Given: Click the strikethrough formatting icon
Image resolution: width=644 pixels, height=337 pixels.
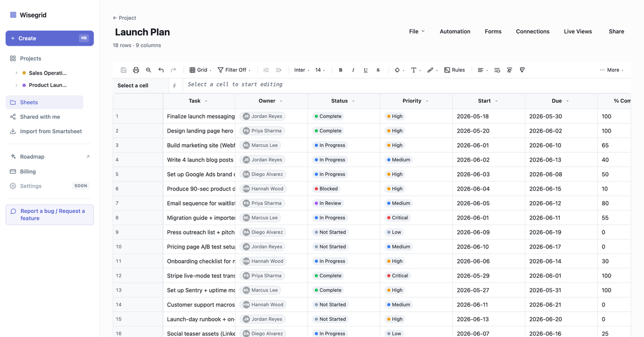Looking at the screenshot, I should (x=378, y=70).
